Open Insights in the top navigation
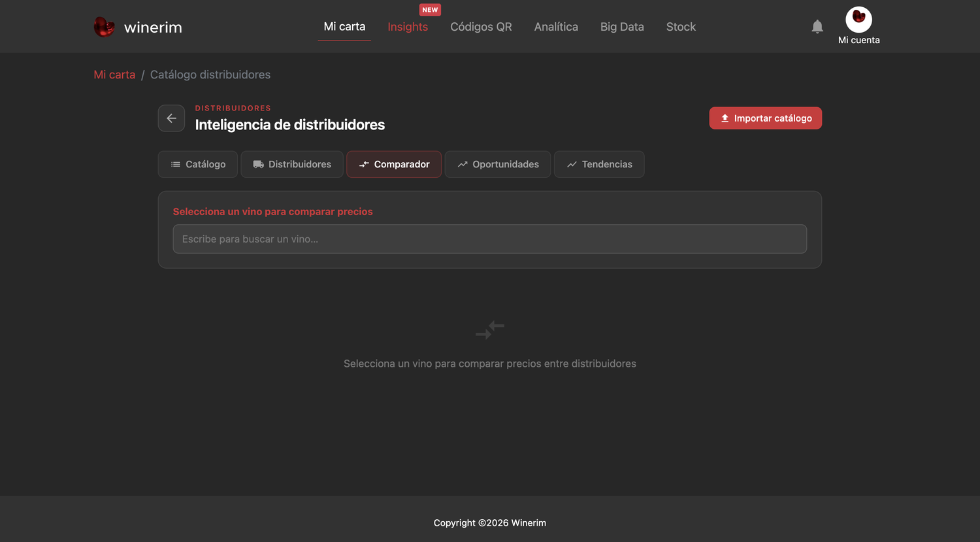The height and width of the screenshot is (542, 980). click(x=408, y=27)
